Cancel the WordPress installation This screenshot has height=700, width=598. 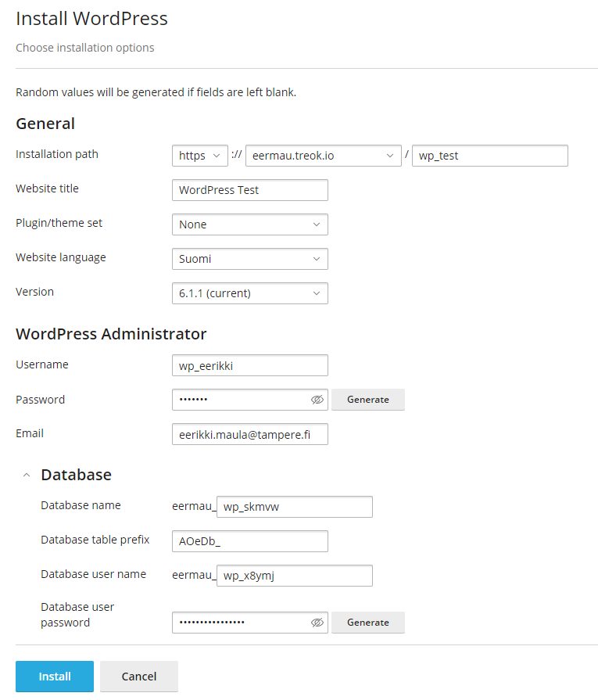[138, 676]
